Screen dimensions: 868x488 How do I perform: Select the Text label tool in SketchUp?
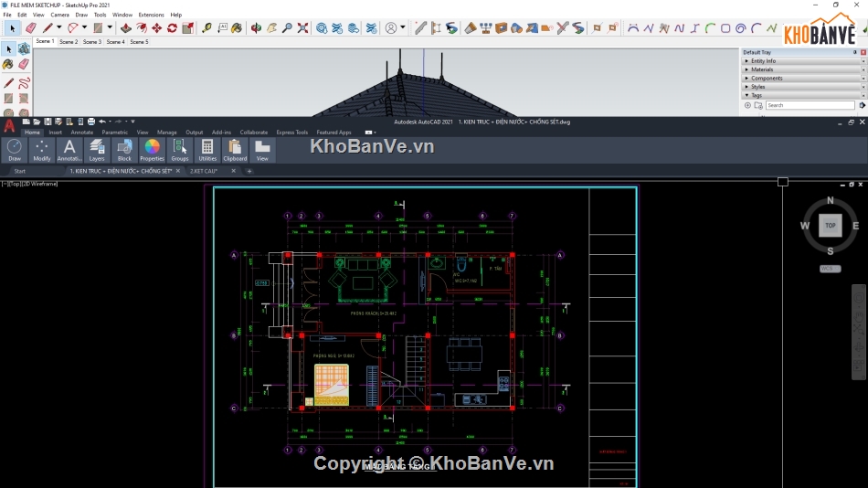click(222, 27)
